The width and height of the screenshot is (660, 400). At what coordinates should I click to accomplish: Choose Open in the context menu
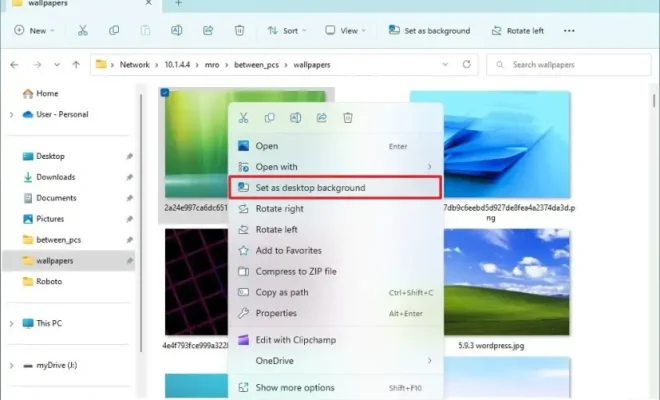(335, 146)
